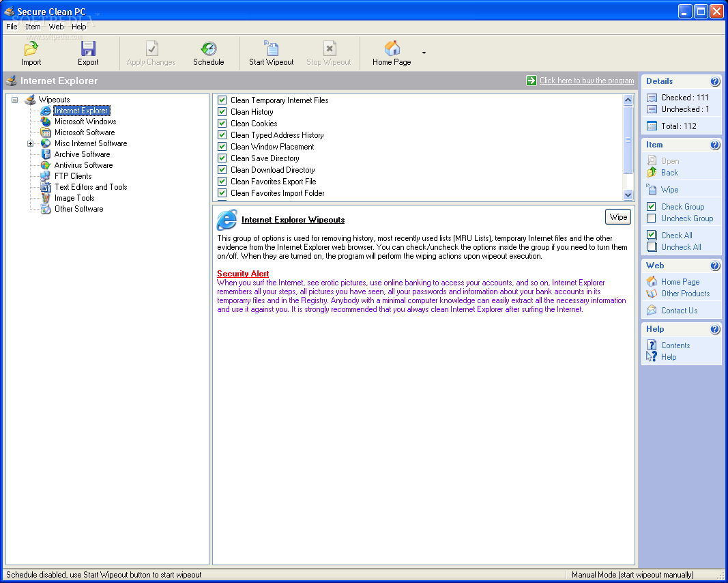728x583 pixels.
Task: Click the Manual Mode status bar text
Action: tap(632, 575)
